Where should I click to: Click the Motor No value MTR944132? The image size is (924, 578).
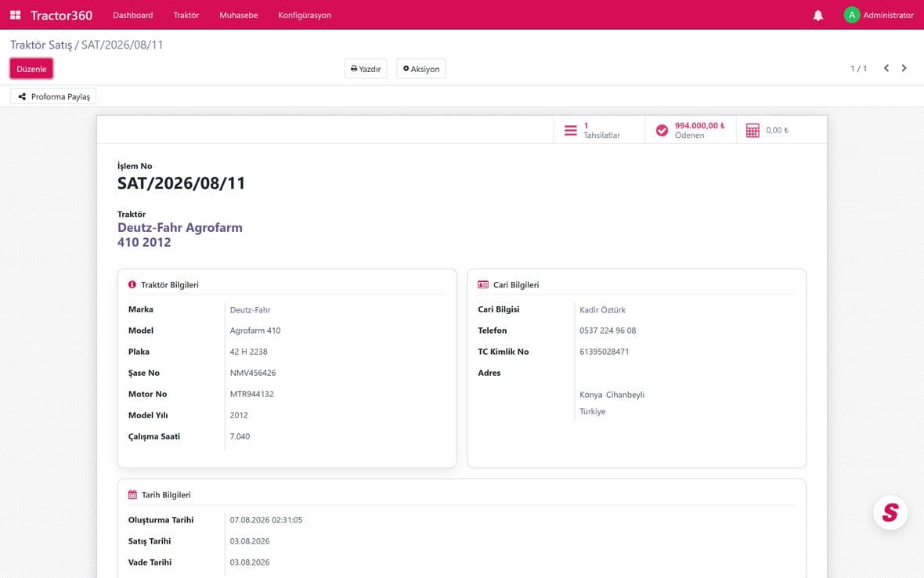pos(251,394)
